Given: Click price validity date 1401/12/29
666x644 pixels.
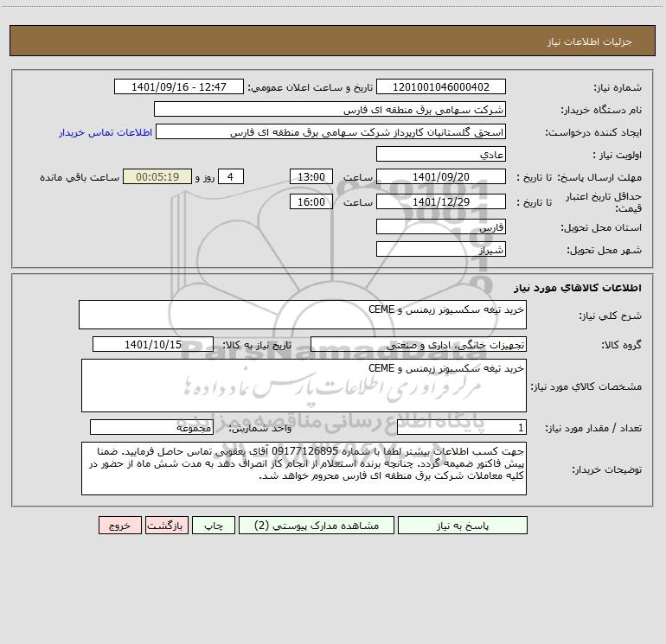Looking at the screenshot, I should 441,201.
